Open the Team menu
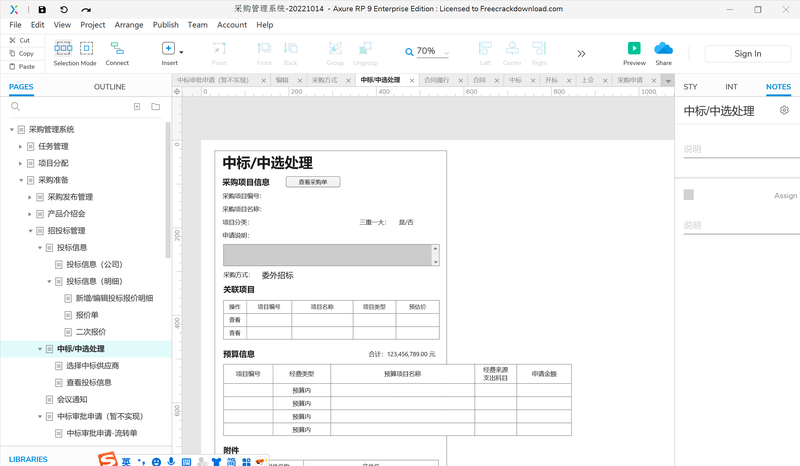 click(x=197, y=24)
